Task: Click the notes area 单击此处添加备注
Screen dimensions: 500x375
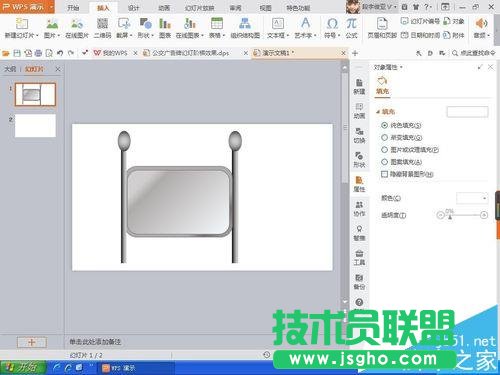Action: click(x=95, y=342)
